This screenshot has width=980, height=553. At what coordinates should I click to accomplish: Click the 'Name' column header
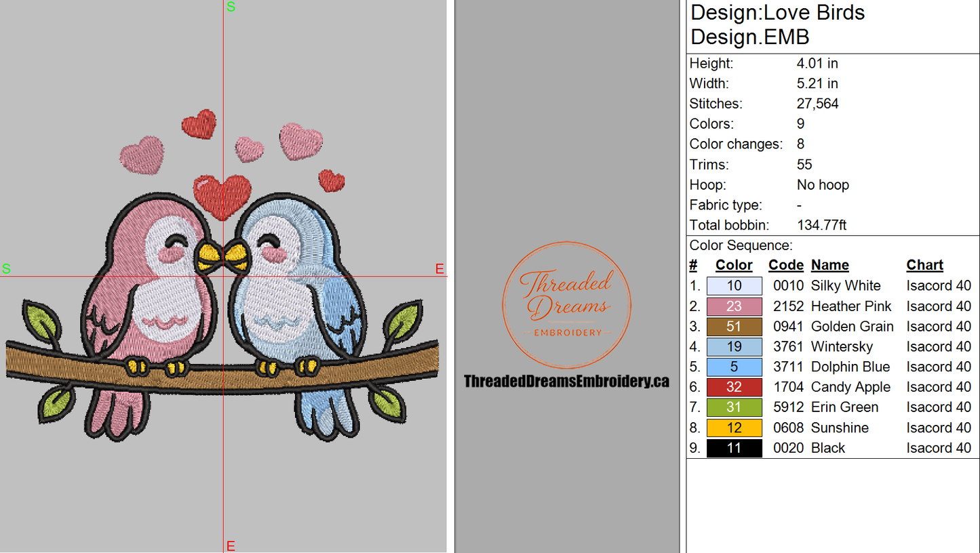(829, 266)
